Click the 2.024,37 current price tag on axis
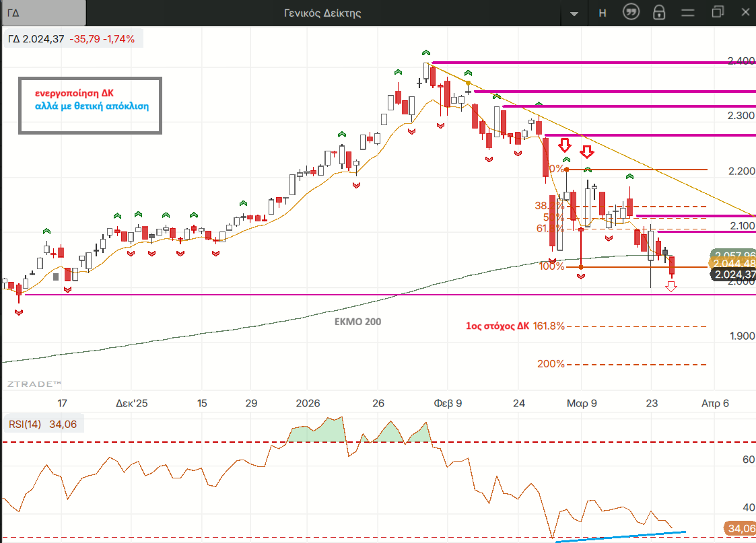This screenshot has width=756, height=543. click(x=734, y=275)
